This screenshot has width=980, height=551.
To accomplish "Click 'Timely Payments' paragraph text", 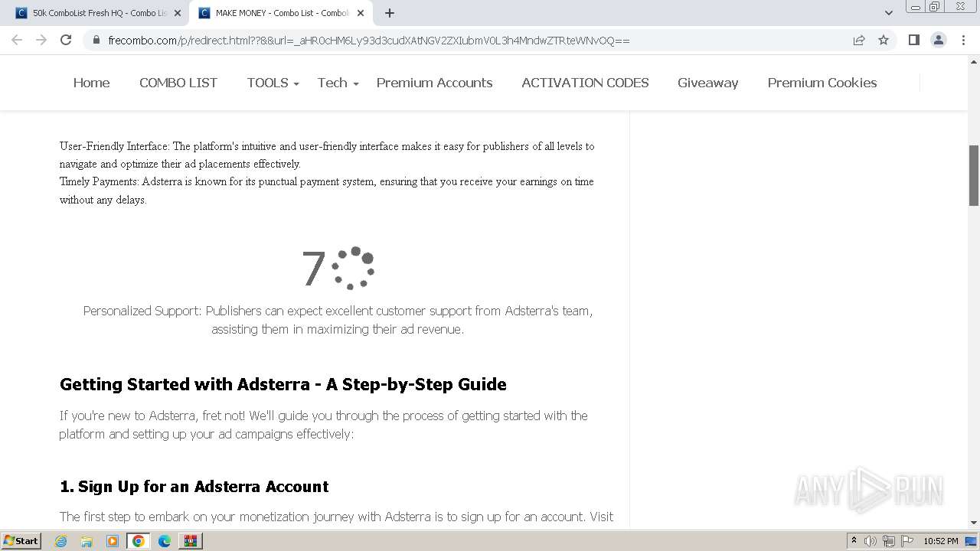I will 327,191.
